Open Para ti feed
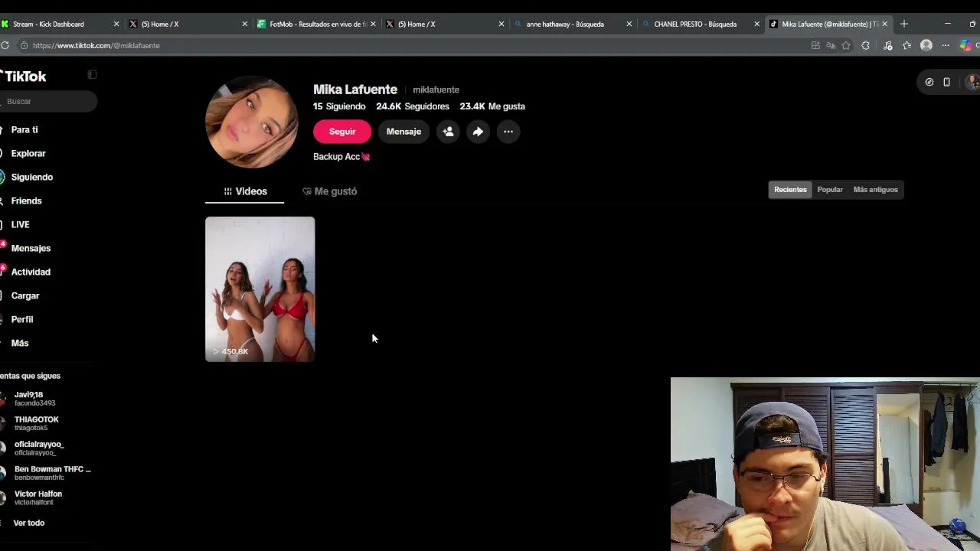Viewport: 980px width, 551px height. coord(24,130)
